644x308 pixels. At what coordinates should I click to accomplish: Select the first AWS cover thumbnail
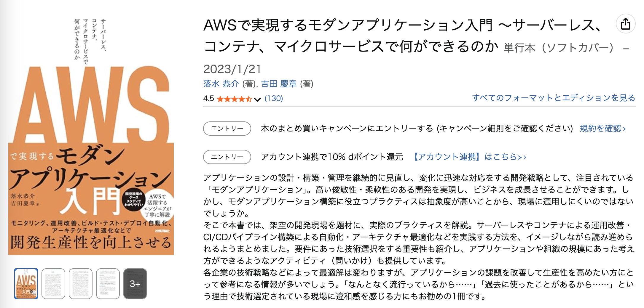tap(26, 283)
